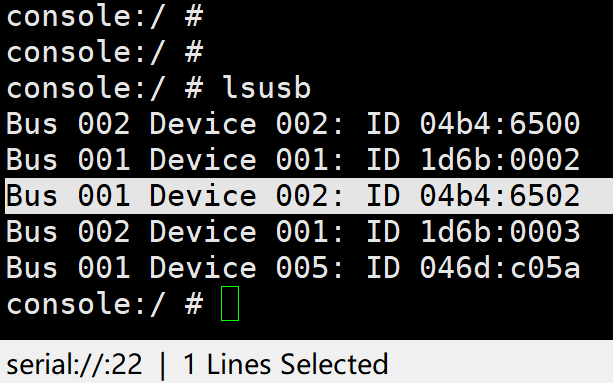
Task: Click the '1 Lines Selected' status indicator
Action: [x=285, y=364]
